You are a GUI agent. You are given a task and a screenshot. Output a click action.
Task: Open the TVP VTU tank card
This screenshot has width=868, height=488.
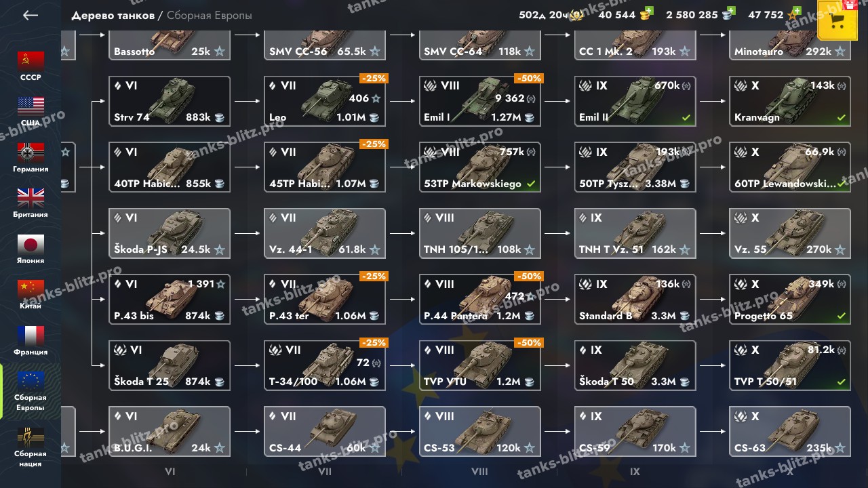480,365
